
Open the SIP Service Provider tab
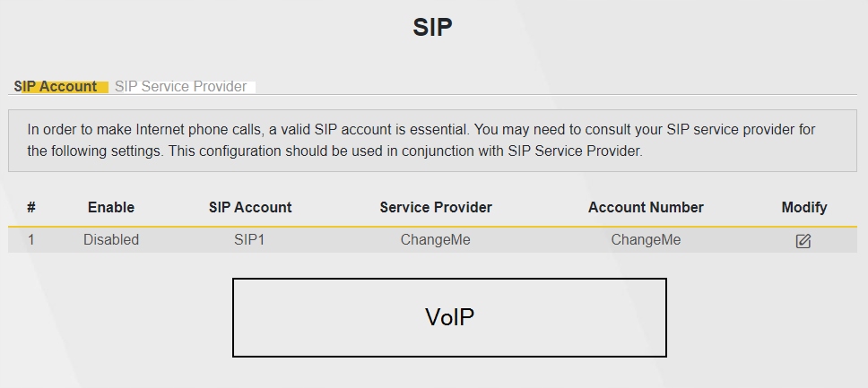click(181, 87)
